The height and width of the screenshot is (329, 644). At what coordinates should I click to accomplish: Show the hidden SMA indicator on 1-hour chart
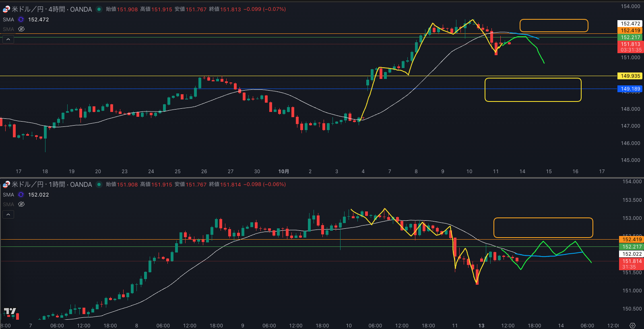point(21,205)
